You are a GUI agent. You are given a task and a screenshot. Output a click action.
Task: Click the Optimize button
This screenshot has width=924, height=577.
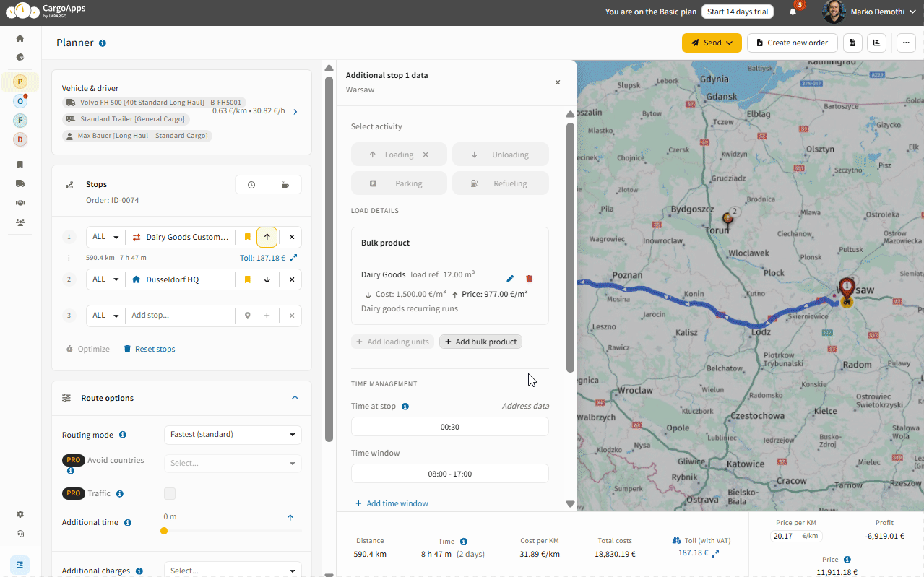coord(87,349)
